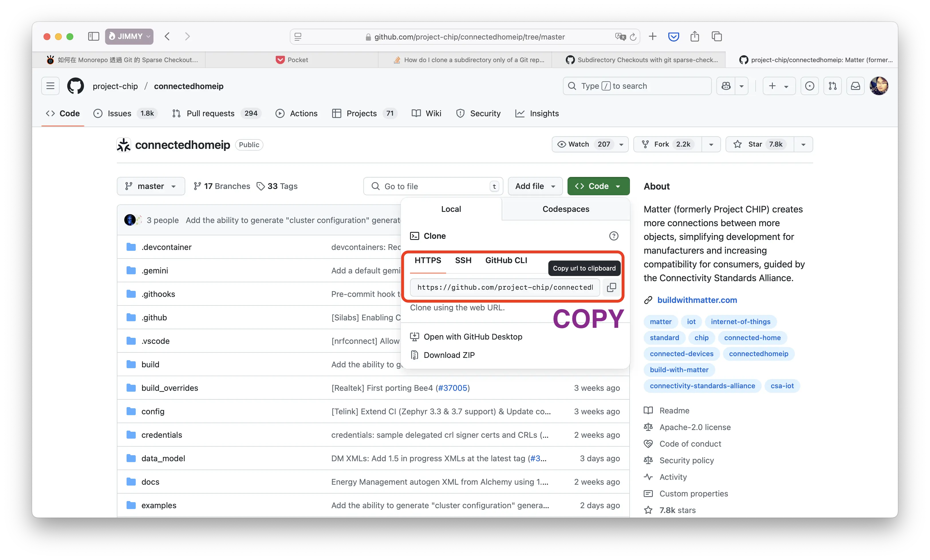Save page to Pocket extension

tap(673, 37)
